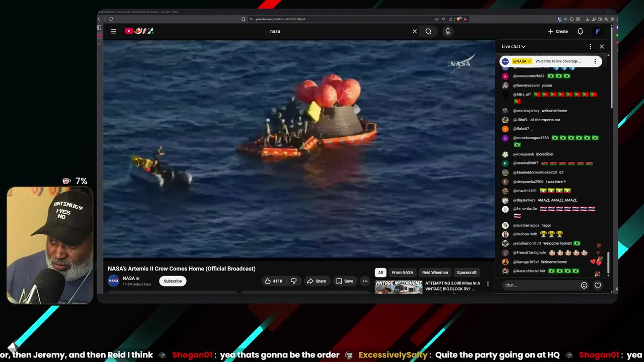This screenshot has height=362, width=644.
Task: Open options for the vintage RV recommendation
Action: [488, 284]
